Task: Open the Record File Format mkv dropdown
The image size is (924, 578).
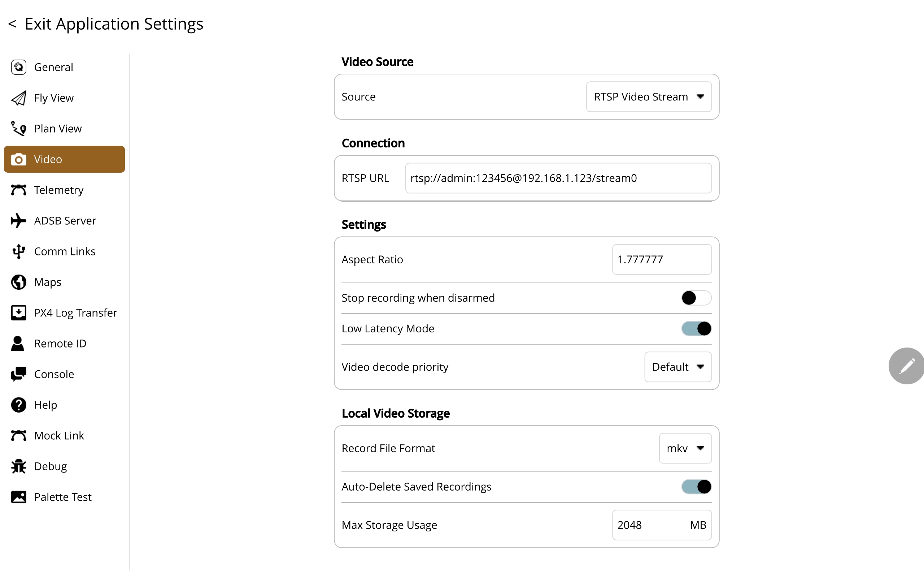Action: coord(685,448)
